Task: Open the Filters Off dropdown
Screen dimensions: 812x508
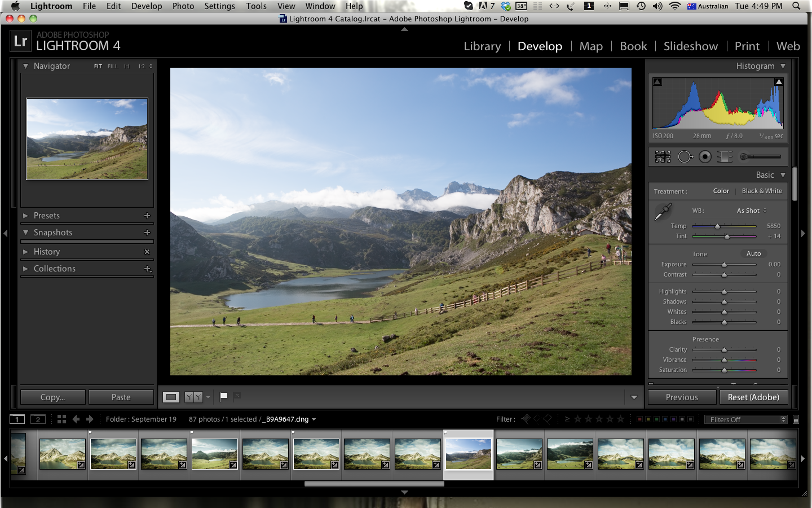Action: click(x=745, y=419)
